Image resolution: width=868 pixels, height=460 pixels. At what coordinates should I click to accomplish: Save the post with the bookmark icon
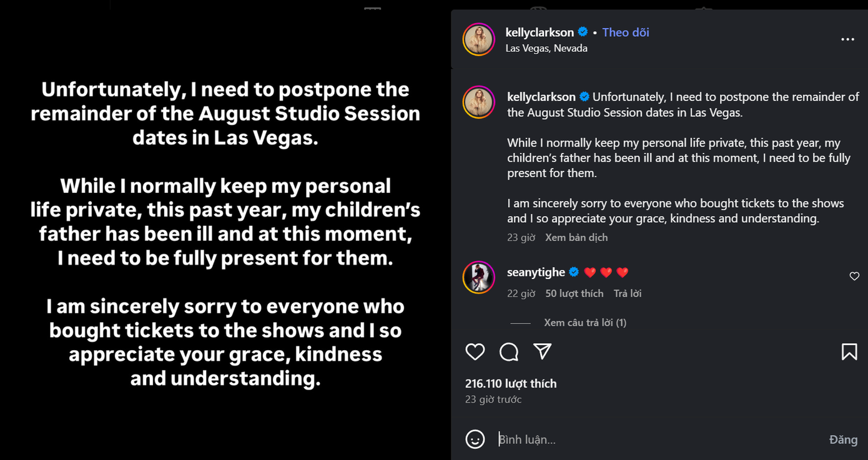point(849,352)
